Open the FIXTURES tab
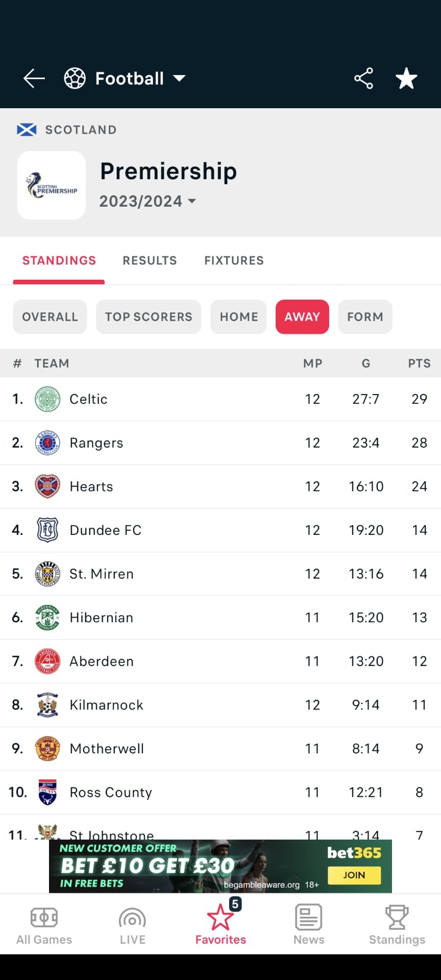441x980 pixels. pyautogui.click(x=233, y=260)
